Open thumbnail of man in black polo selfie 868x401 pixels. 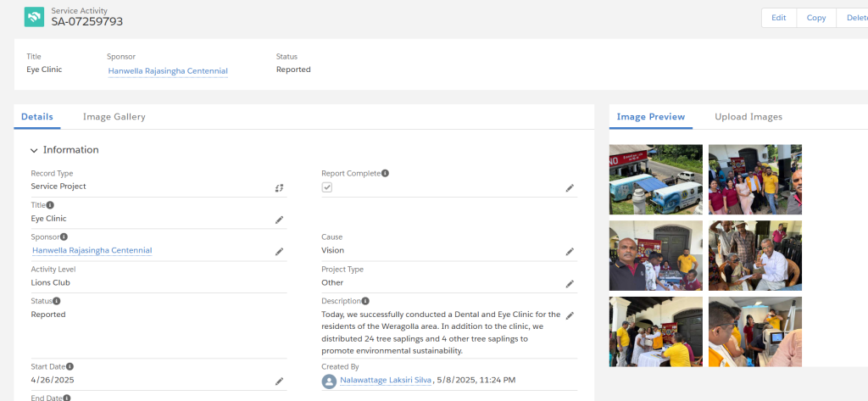[656, 255]
